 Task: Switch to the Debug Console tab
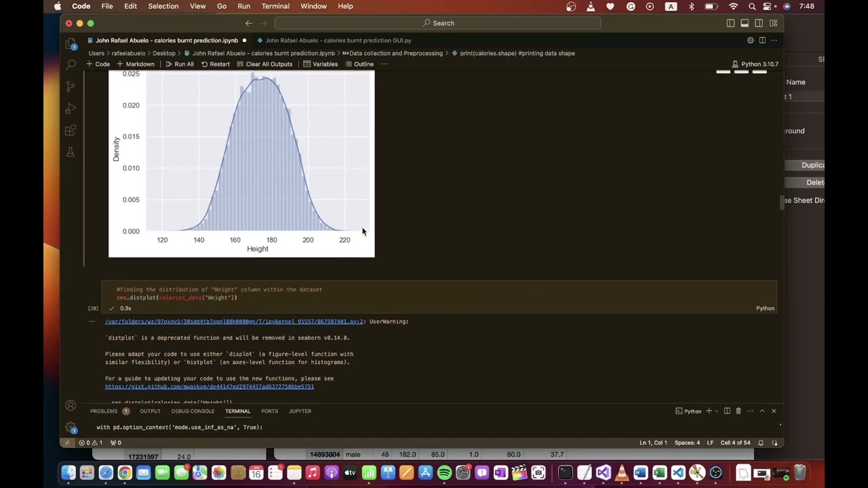pyautogui.click(x=193, y=411)
